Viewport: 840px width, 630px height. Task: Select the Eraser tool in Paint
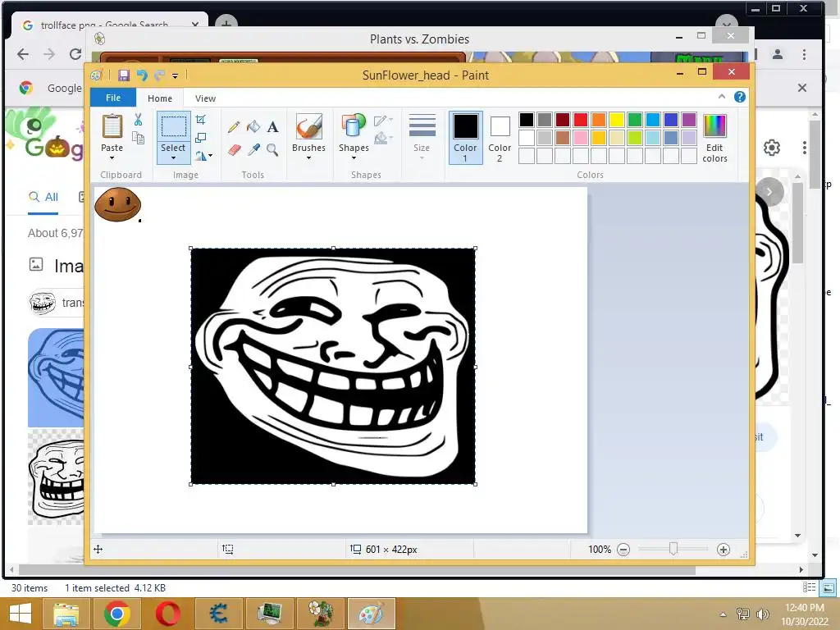tap(234, 149)
